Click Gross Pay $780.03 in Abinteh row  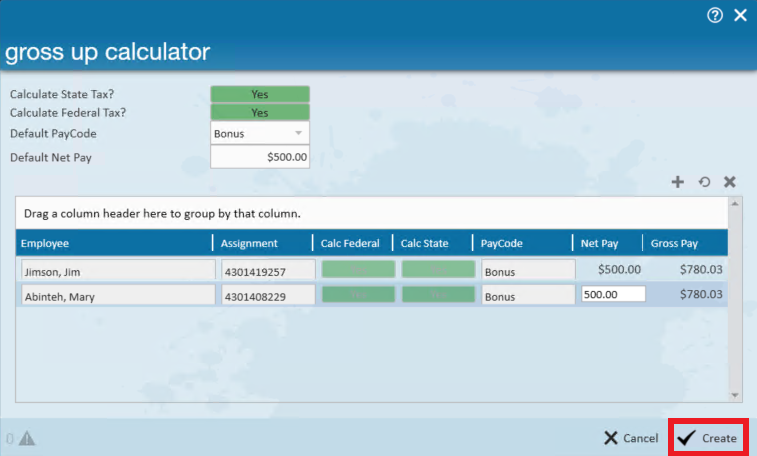click(x=701, y=294)
